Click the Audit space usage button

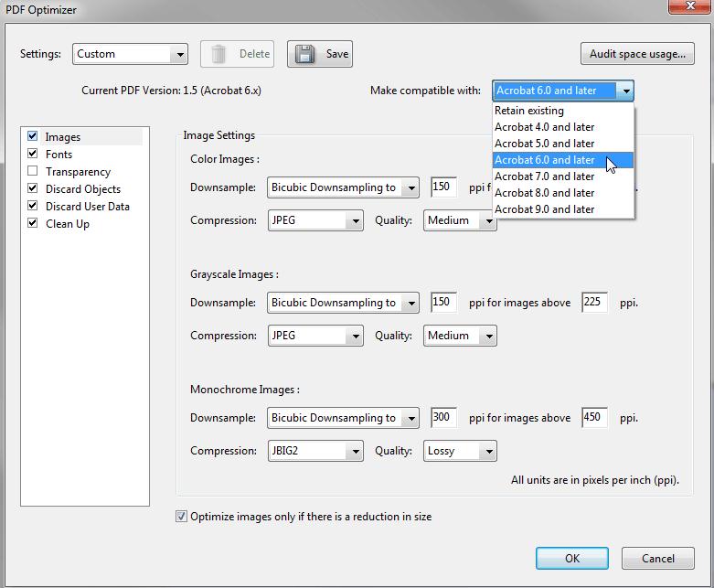pos(637,54)
